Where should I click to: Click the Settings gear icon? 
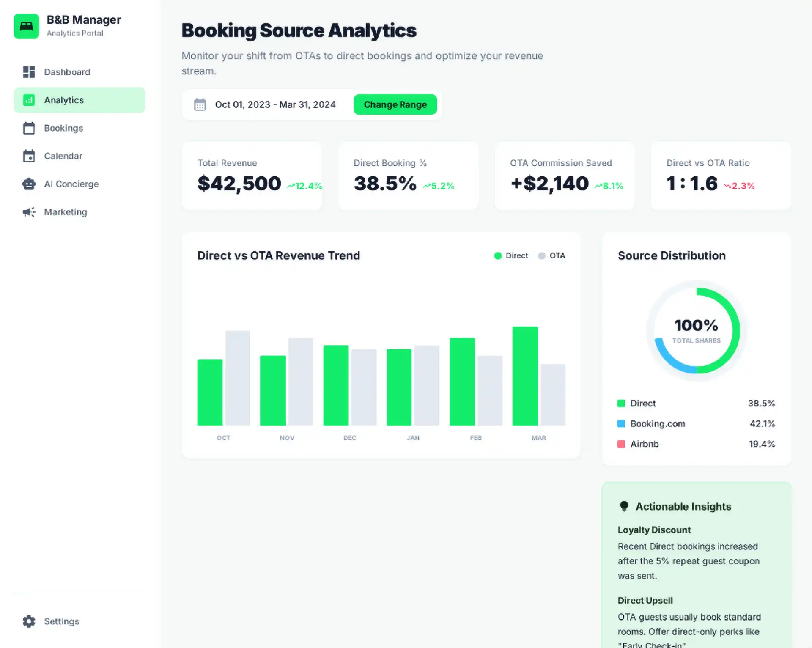pos(29,621)
